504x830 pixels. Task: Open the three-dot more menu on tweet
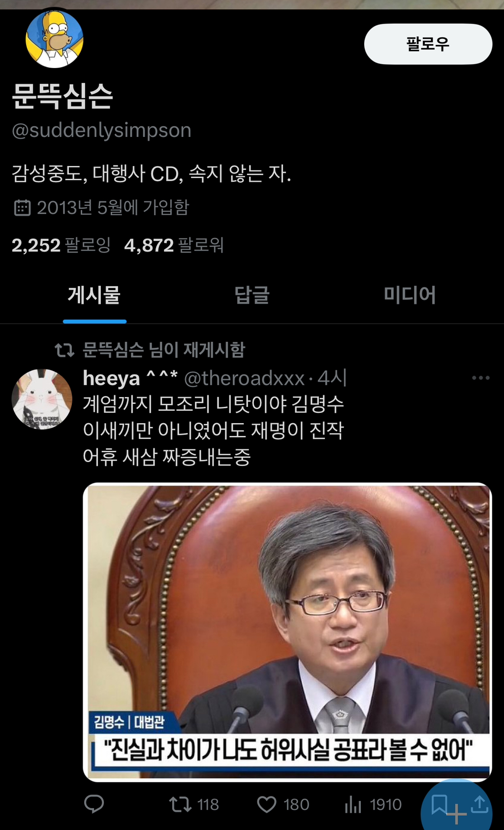tap(480, 378)
